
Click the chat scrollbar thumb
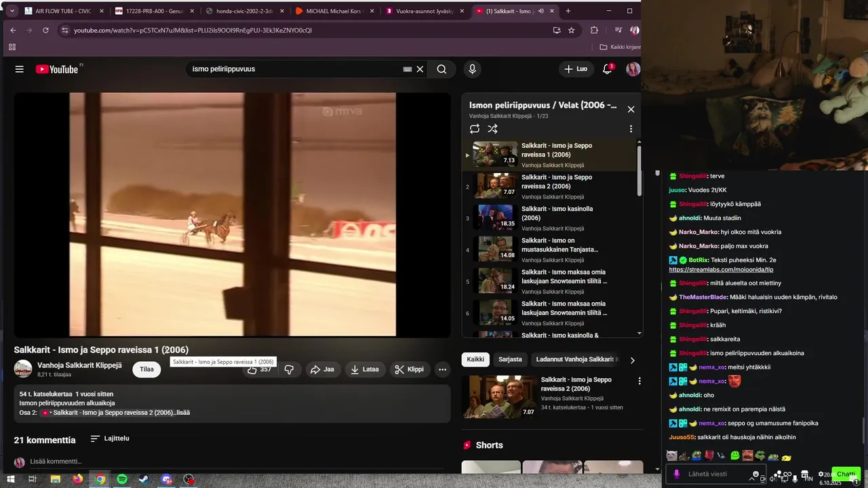coord(863,430)
